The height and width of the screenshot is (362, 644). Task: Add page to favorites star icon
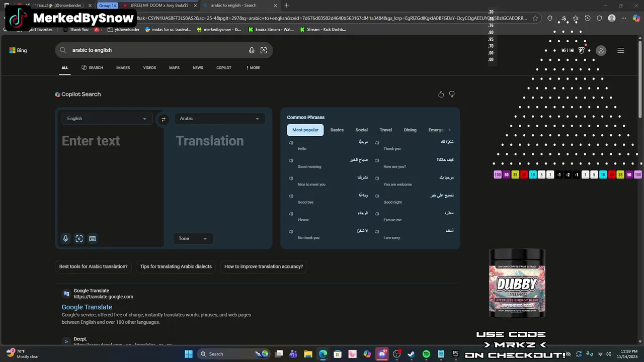pos(535,18)
